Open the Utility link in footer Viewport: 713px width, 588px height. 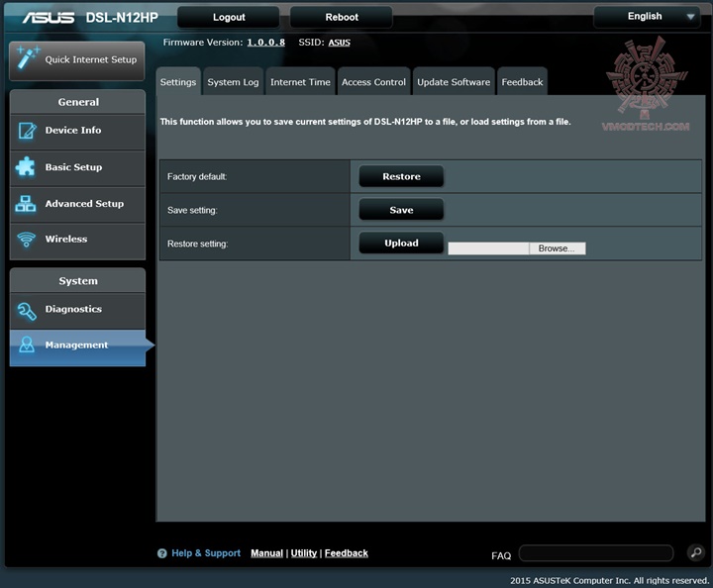click(x=304, y=553)
